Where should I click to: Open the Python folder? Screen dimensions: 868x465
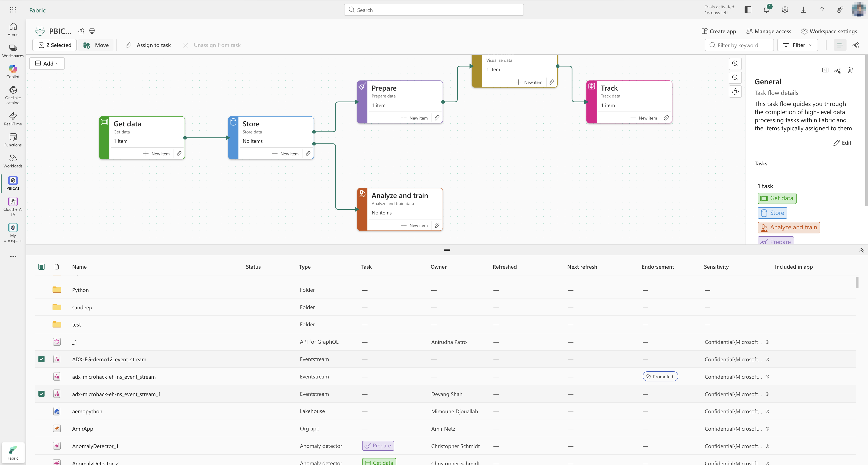[80, 290]
